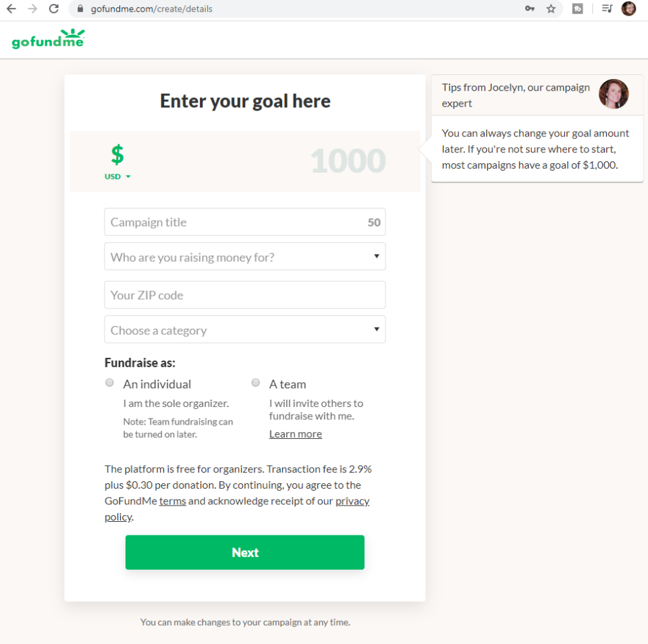
Task: Click the password key icon in address bar
Action: (531, 9)
